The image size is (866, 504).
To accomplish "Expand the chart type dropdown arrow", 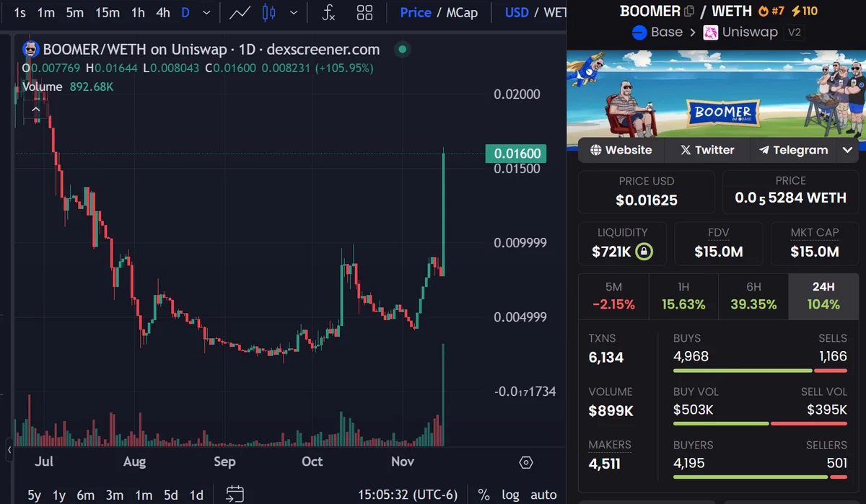I will 293,12.
